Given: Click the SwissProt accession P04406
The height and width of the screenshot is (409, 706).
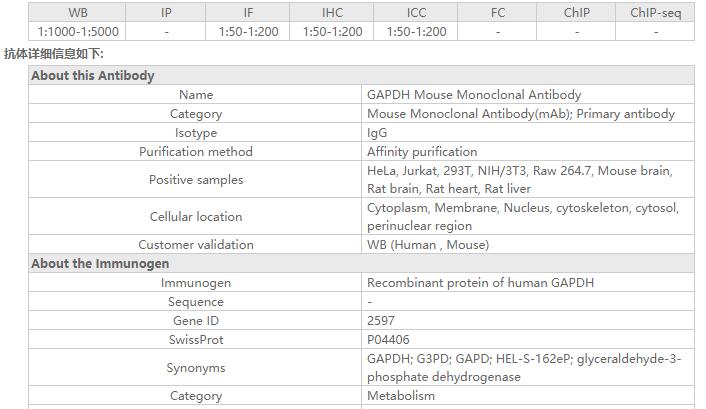Looking at the screenshot, I should pyautogui.click(x=388, y=340).
